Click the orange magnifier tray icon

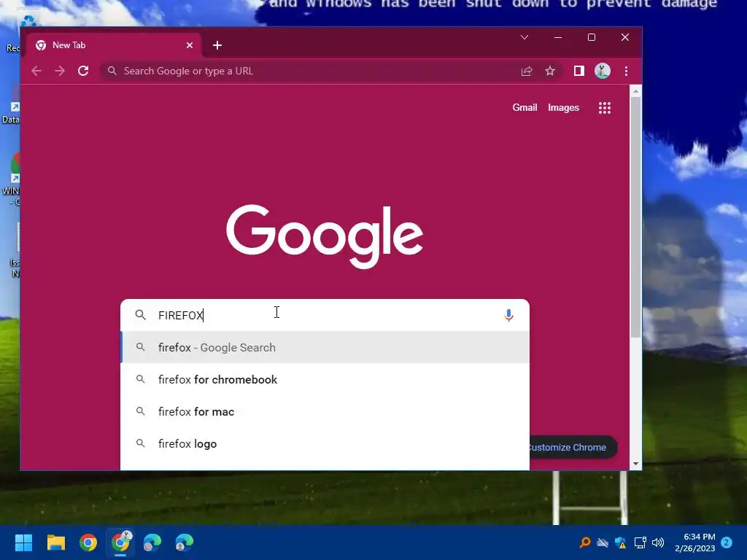point(585,542)
